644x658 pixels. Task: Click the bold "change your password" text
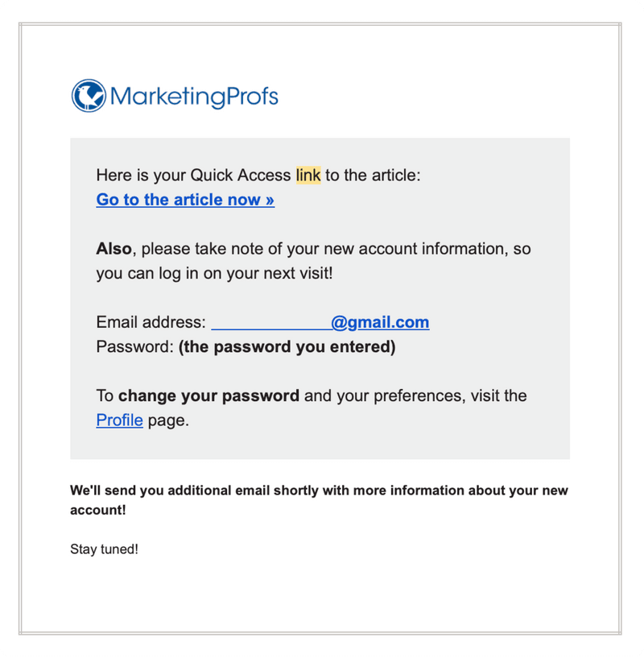(208, 395)
